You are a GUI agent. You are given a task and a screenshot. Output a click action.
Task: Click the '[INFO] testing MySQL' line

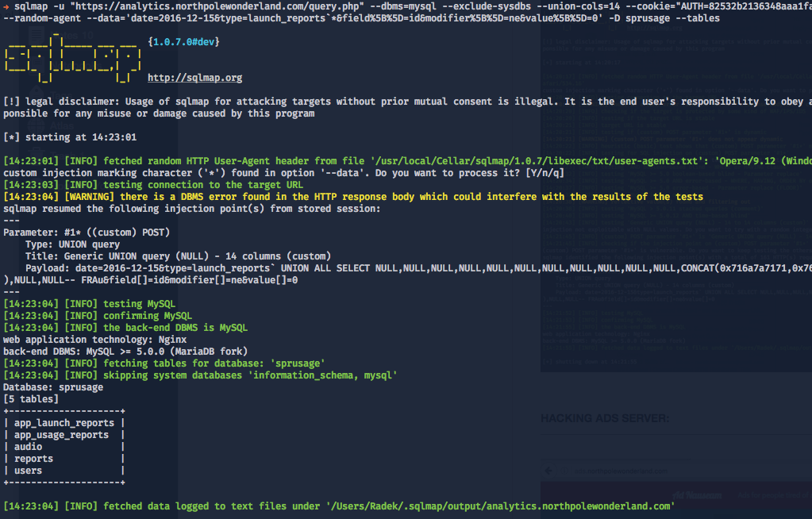click(x=90, y=304)
